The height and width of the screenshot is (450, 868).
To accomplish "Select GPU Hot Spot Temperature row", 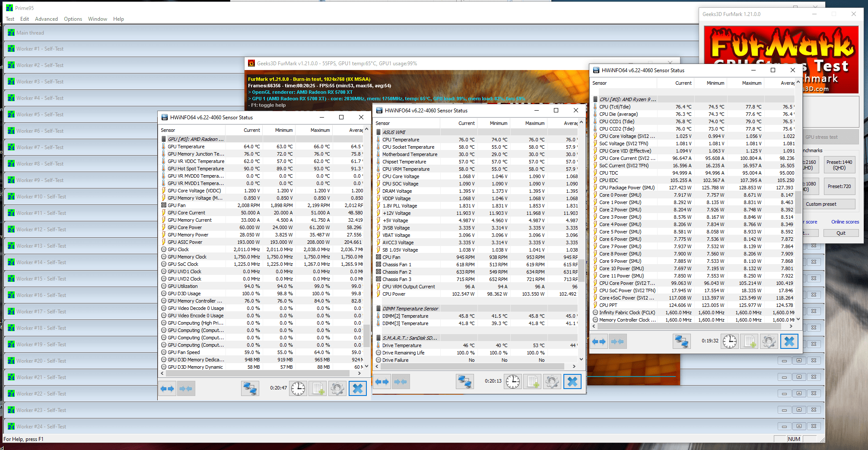I will click(262, 169).
